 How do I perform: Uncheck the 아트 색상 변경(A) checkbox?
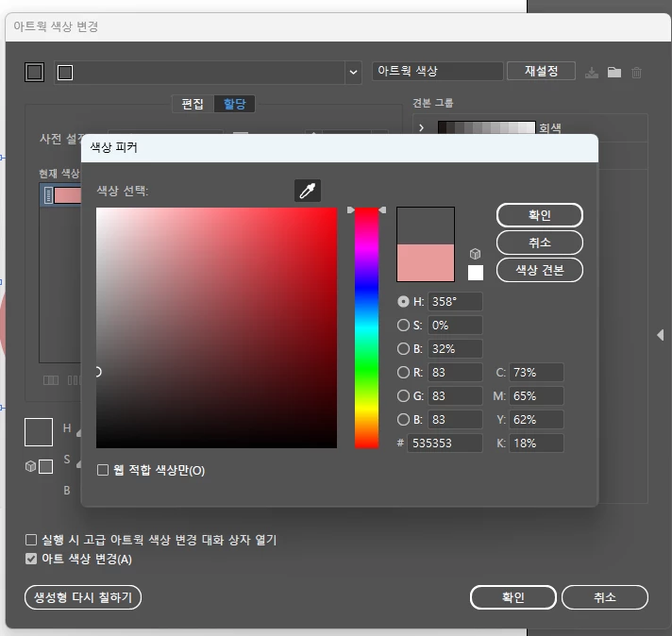[31, 559]
